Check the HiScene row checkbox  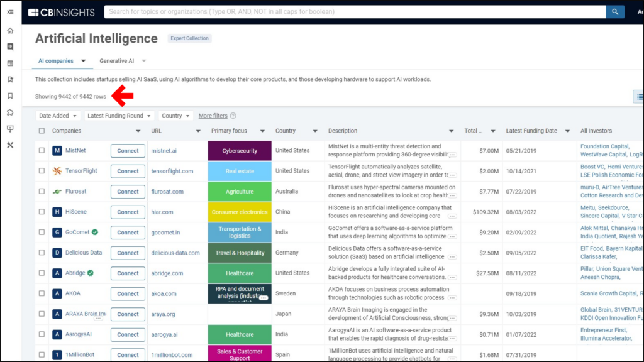(x=42, y=212)
